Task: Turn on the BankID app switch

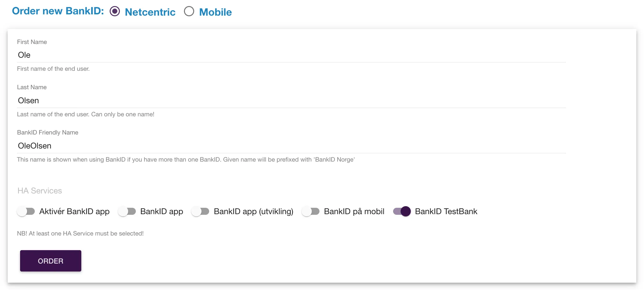Action: [x=127, y=211]
